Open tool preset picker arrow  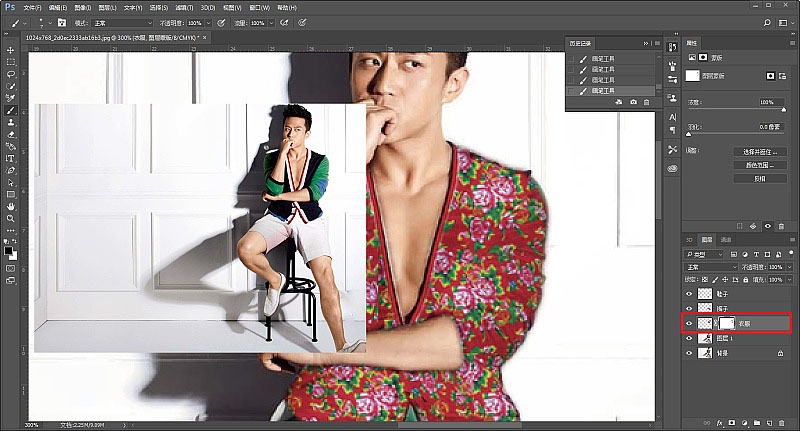click(25, 23)
